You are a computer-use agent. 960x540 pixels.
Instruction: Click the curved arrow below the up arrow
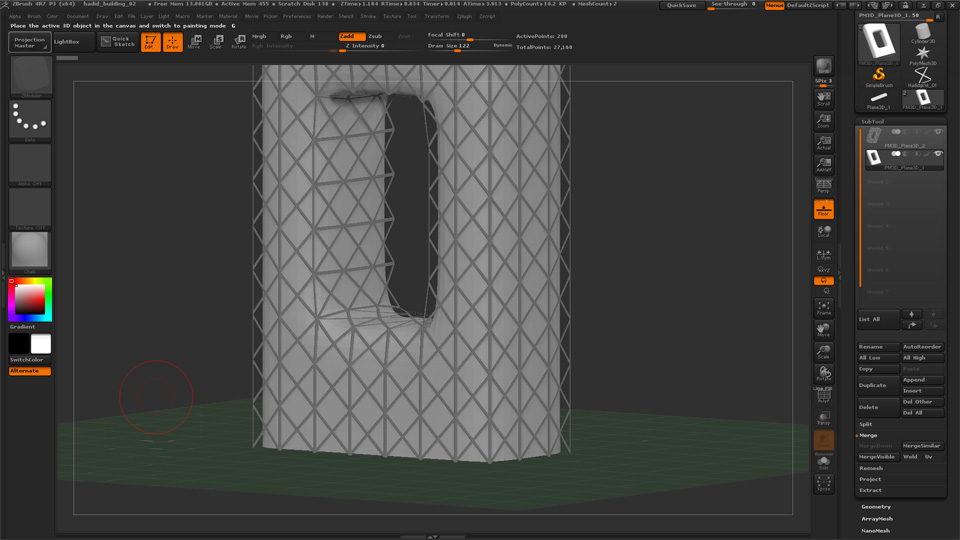912,325
